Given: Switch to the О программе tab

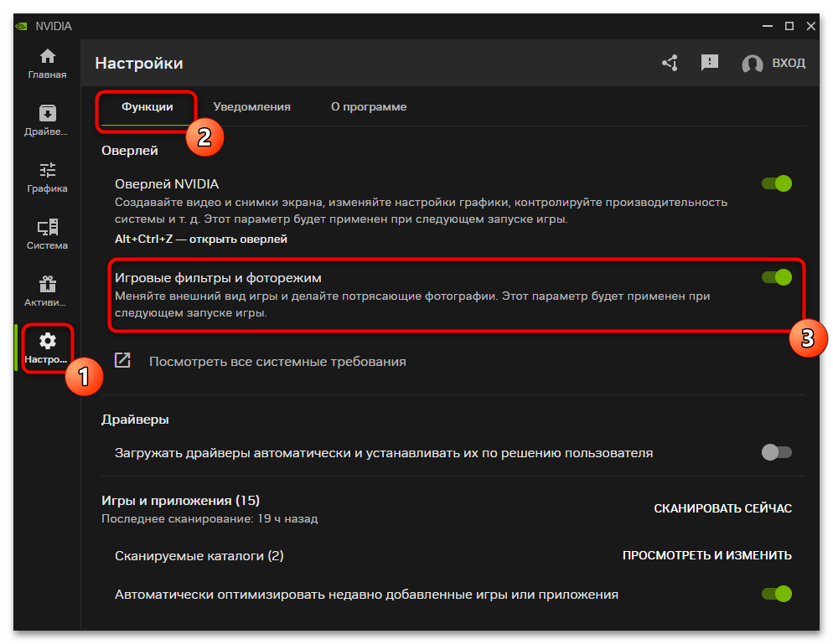Looking at the screenshot, I should click(369, 106).
